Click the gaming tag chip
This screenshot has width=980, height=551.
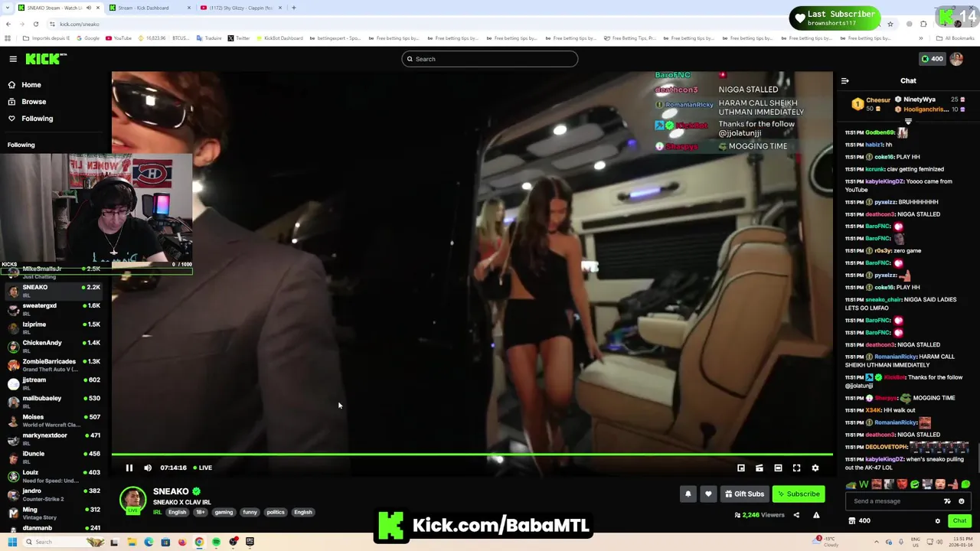tap(224, 512)
